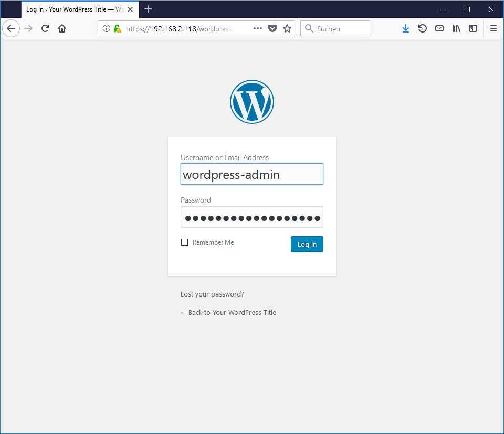Screen dimensions: 504x434
Task: Save page to Pocket
Action: click(272, 28)
